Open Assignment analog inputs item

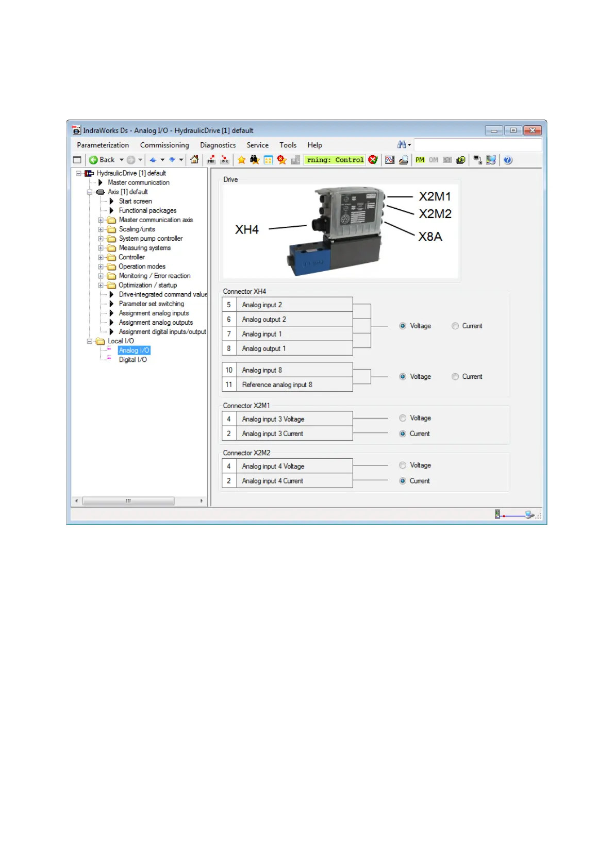(154, 313)
